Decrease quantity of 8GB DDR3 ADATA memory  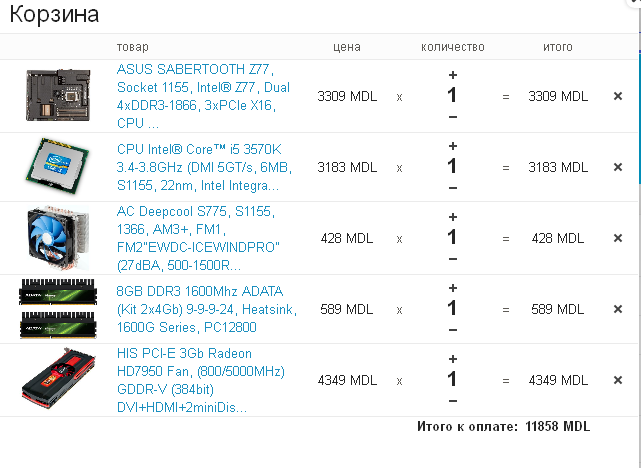(453, 330)
